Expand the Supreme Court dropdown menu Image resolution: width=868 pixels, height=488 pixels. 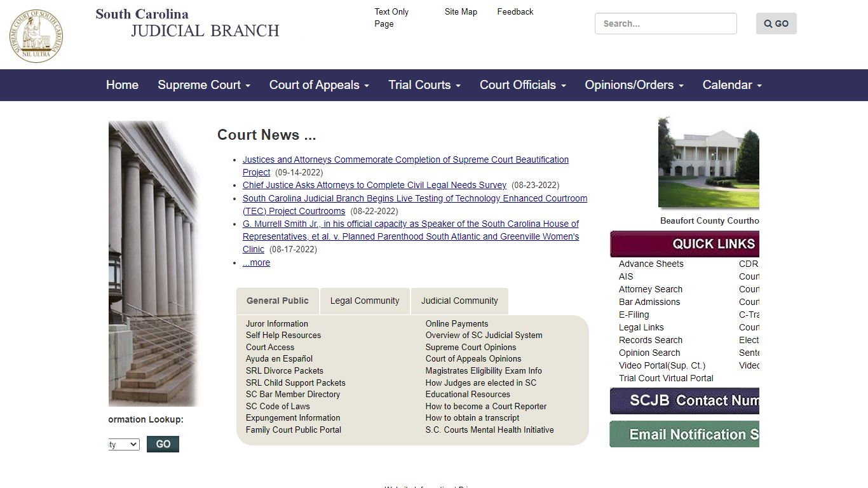204,85
